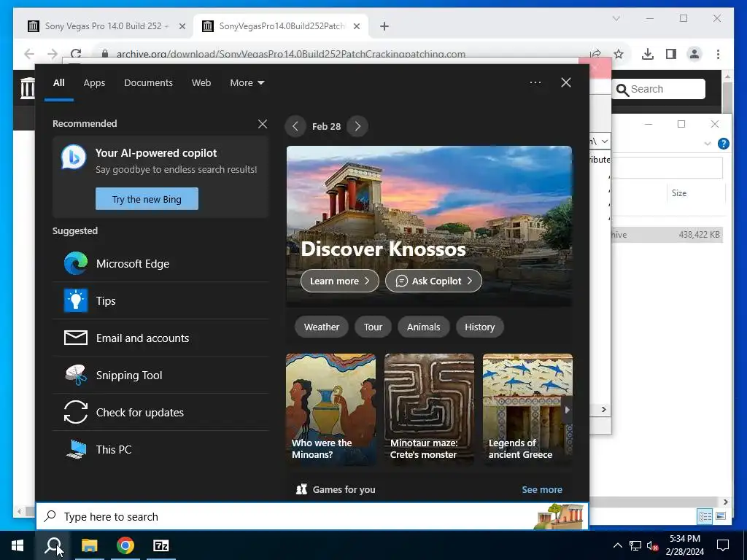747x560 pixels.
Task: Share this page icon in address bar
Action: click(x=595, y=54)
